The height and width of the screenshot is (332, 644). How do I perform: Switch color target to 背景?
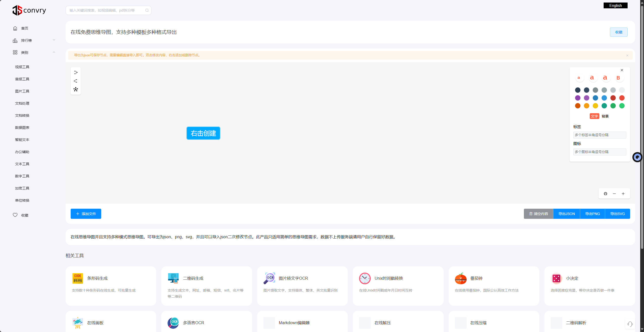click(x=605, y=116)
